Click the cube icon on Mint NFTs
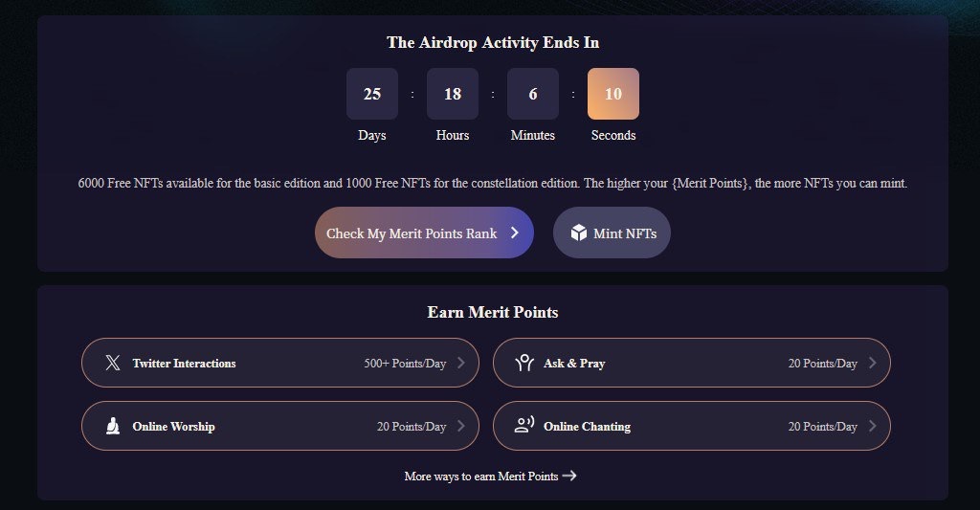The width and height of the screenshot is (980, 510). pyautogui.click(x=578, y=233)
